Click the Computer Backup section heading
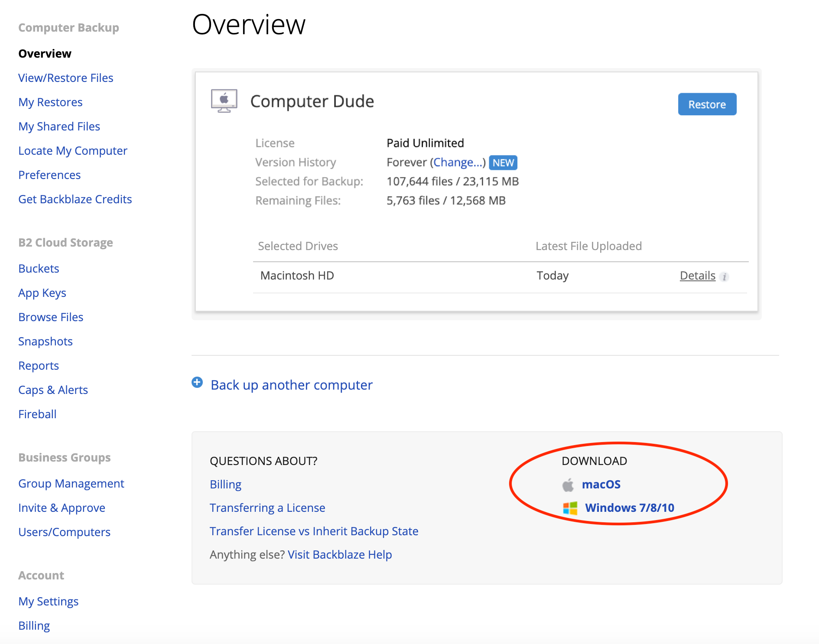Screen dimensions: 819x644 68,28
